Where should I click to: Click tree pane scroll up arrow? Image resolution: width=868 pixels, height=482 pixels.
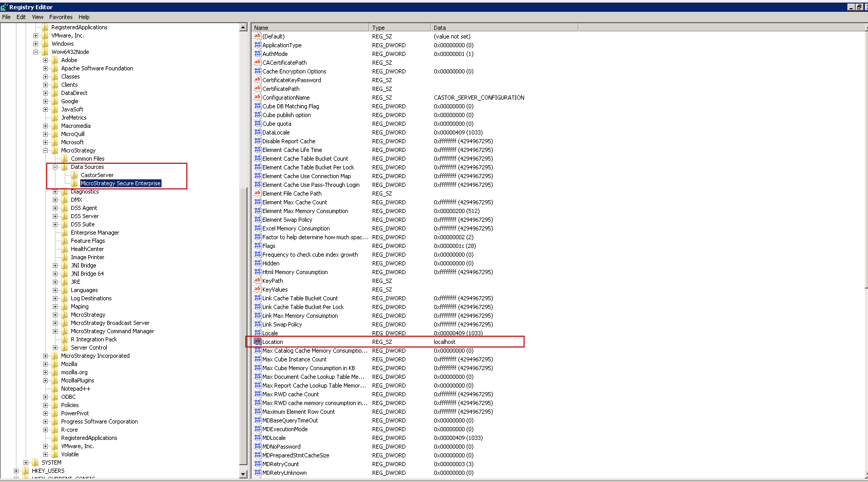pyautogui.click(x=243, y=27)
